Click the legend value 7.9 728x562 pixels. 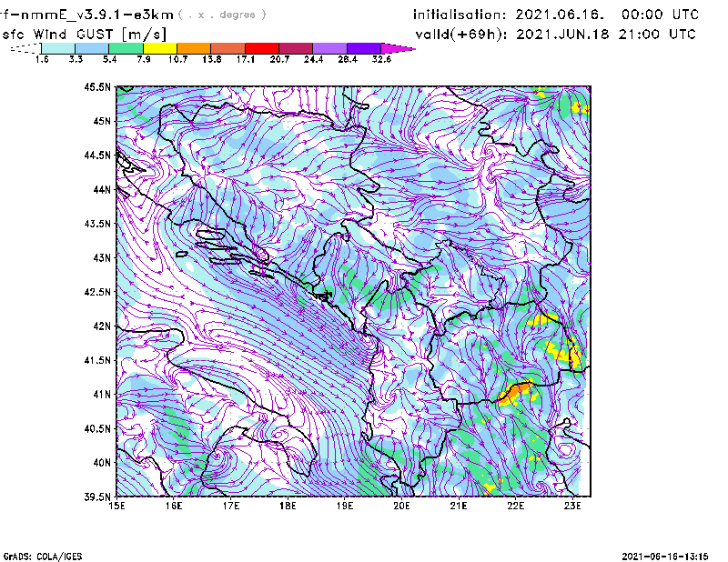[144, 59]
